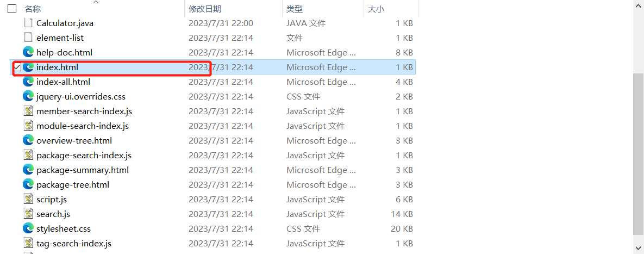Click the 4 KB size of index-all.html
Viewport: 644px width, 254px height.
click(x=404, y=82)
